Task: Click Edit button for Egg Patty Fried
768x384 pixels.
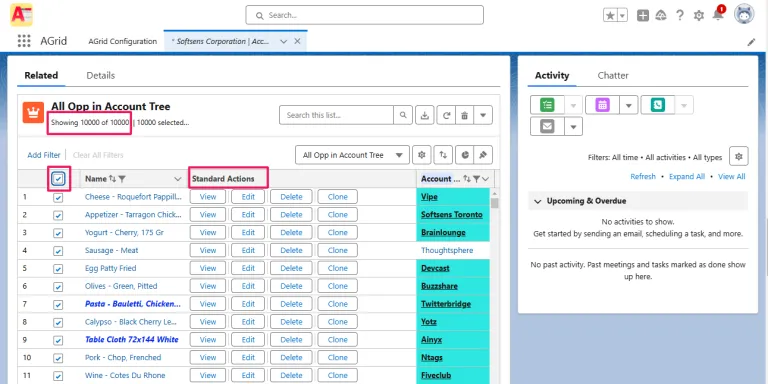Action: (248, 268)
